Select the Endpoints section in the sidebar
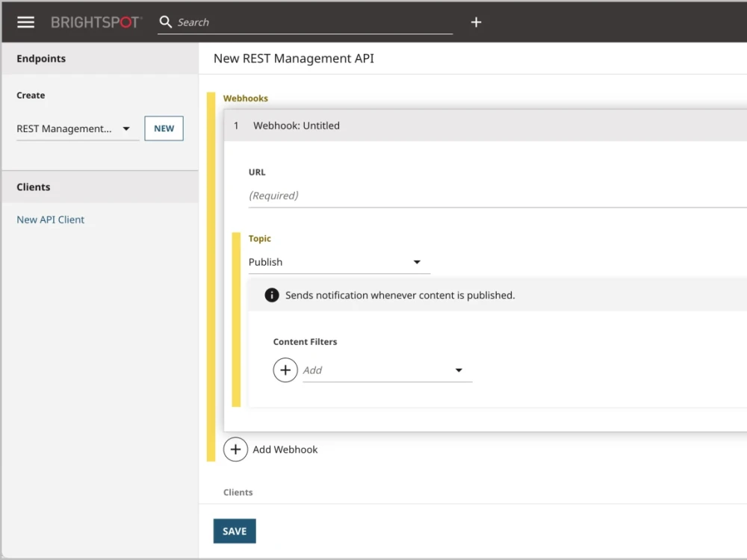This screenshot has height=560, width=747. click(41, 58)
